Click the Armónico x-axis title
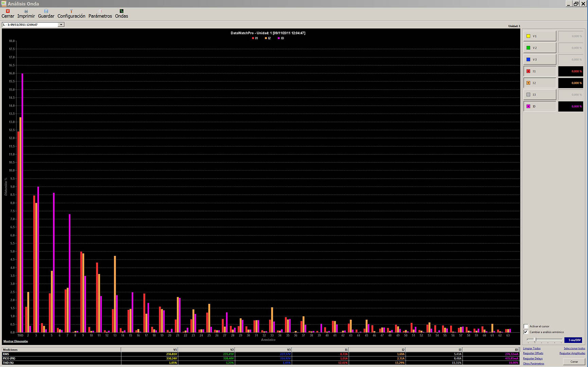Screen dimensions: 588x367 tap(268, 340)
